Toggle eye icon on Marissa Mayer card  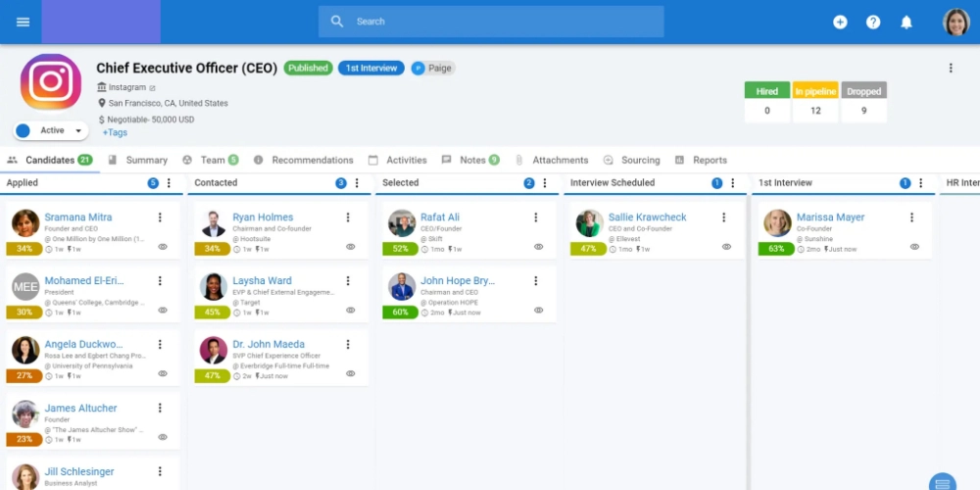pyautogui.click(x=914, y=247)
